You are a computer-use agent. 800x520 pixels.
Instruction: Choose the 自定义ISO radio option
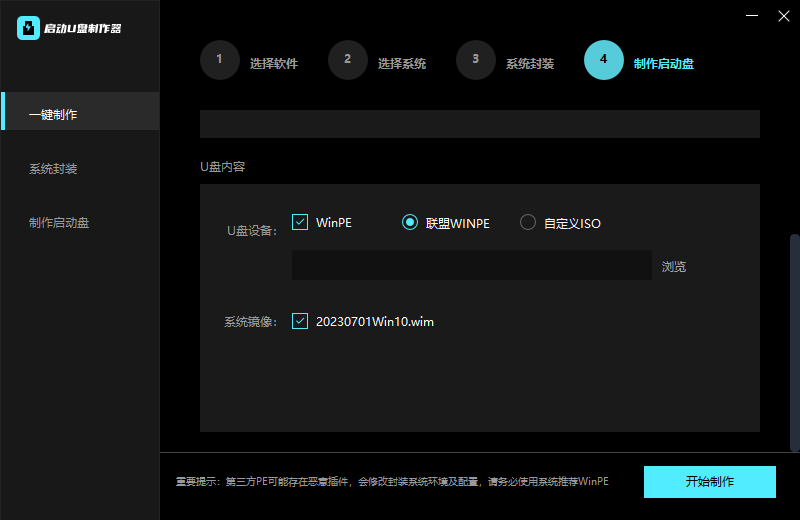(528, 222)
